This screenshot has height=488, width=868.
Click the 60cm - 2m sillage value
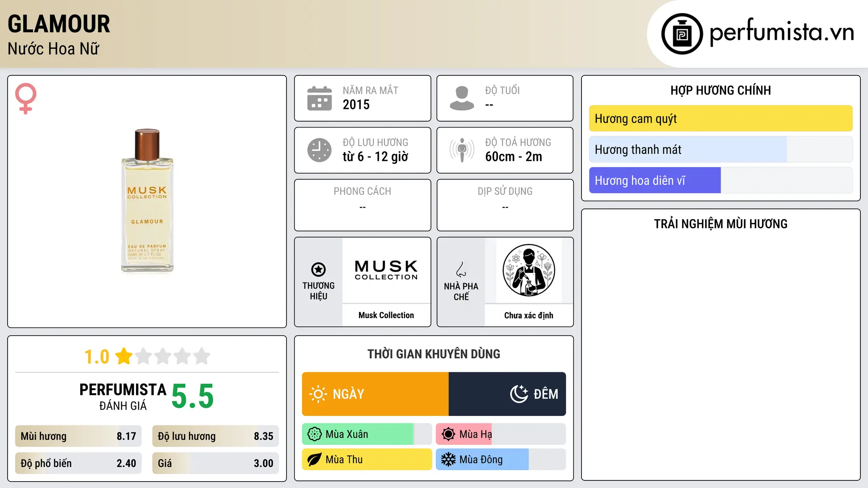(x=514, y=157)
